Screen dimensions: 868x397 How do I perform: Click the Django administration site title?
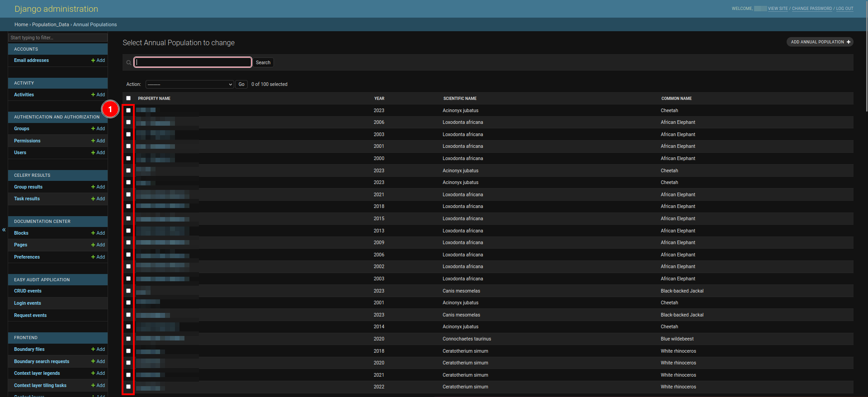(56, 9)
